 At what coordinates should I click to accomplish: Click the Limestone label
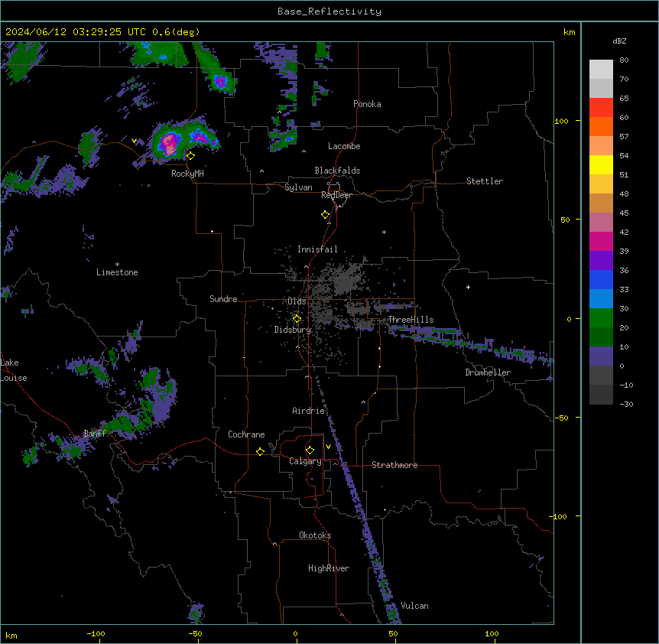(x=117, y=272)
